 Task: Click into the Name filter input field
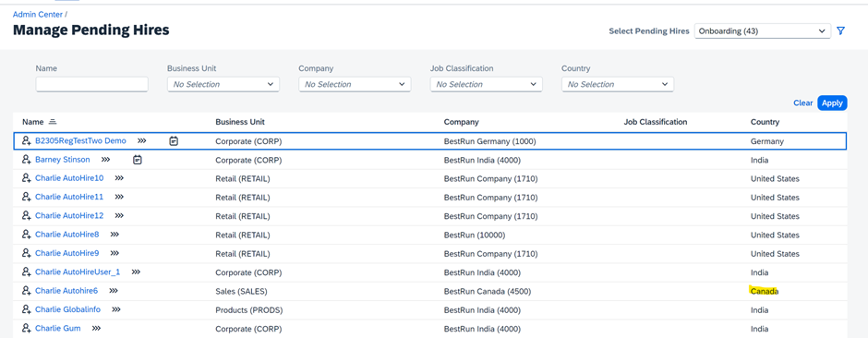(x=92, y=84)
